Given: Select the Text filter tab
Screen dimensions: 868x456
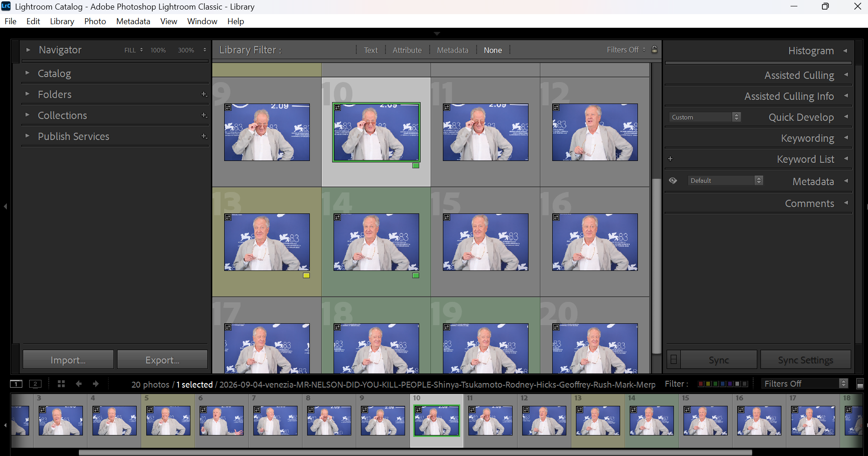Looking at the screenshot, I should click(371, 50).
